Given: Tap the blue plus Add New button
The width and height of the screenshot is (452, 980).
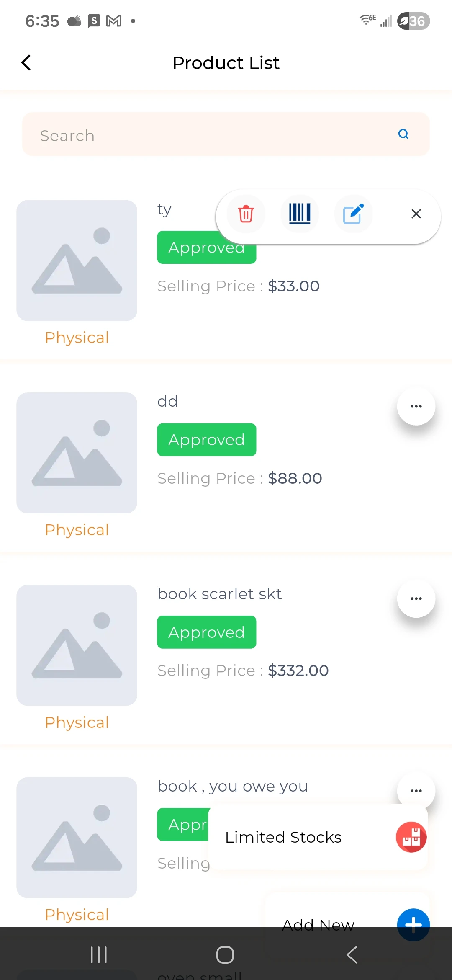Looking at the screenshot, I should pos(413,924).
